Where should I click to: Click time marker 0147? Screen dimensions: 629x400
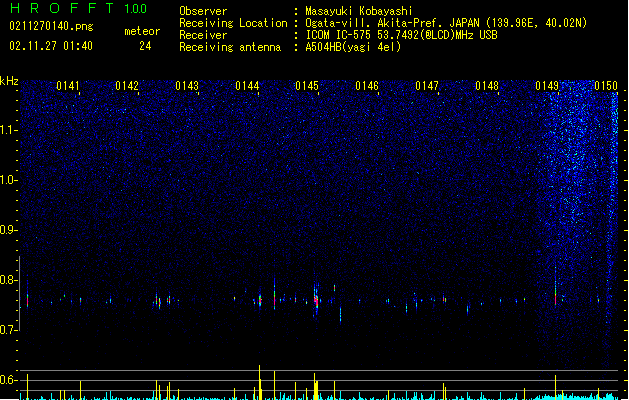tap(427, 86)
